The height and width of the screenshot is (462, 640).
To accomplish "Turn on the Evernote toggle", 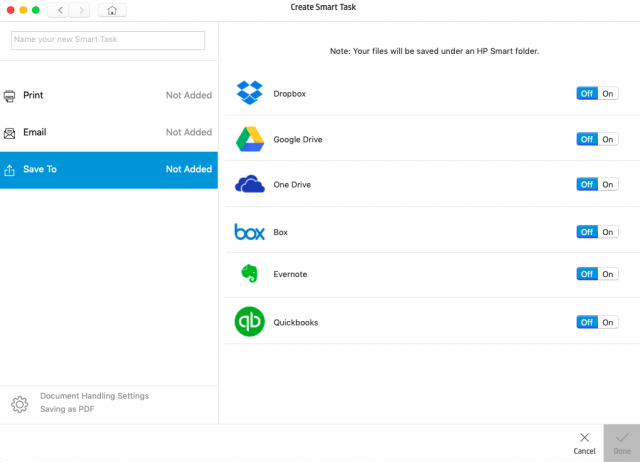I will click(608, 274).
